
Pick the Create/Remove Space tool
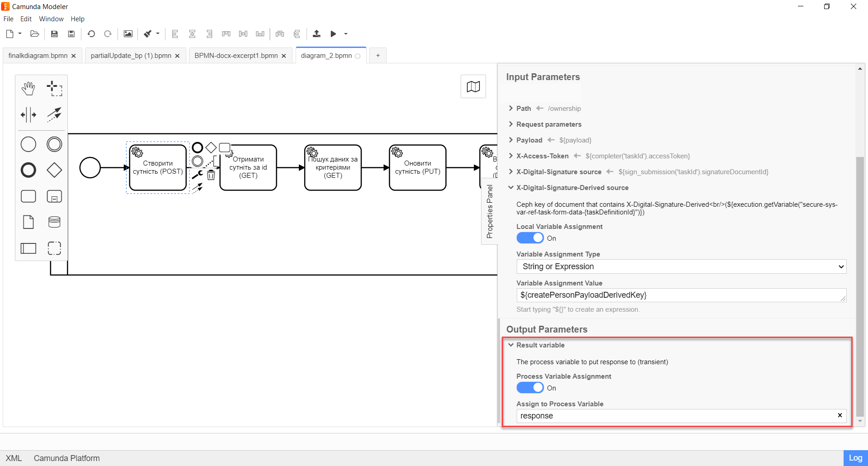[28, 115]
